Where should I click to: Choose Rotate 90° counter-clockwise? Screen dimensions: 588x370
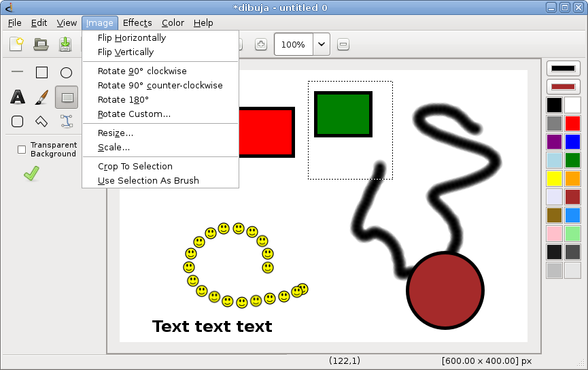pyautogui.click(x=160, y=86)
